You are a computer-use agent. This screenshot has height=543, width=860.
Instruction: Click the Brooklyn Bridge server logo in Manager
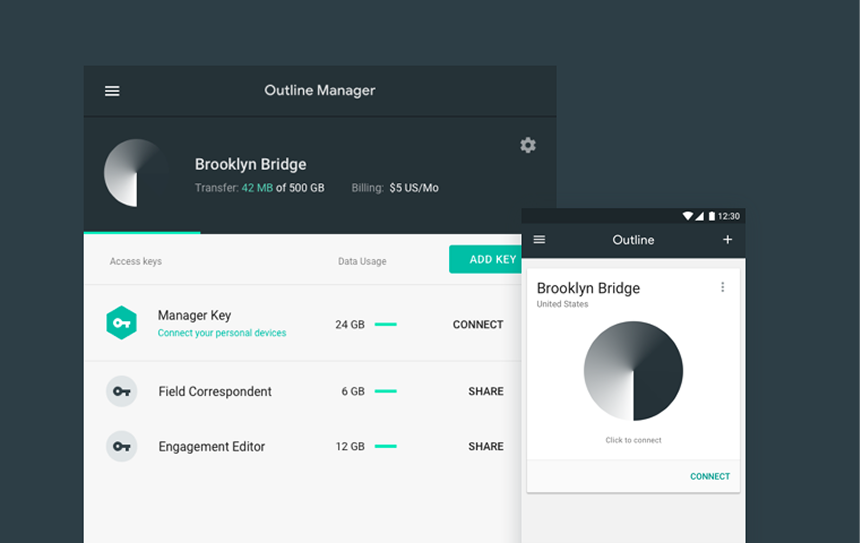point(136,173)
